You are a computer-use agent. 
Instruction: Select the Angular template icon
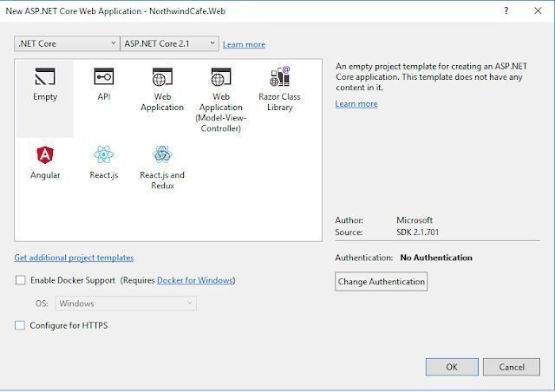(x=45, y=154)
